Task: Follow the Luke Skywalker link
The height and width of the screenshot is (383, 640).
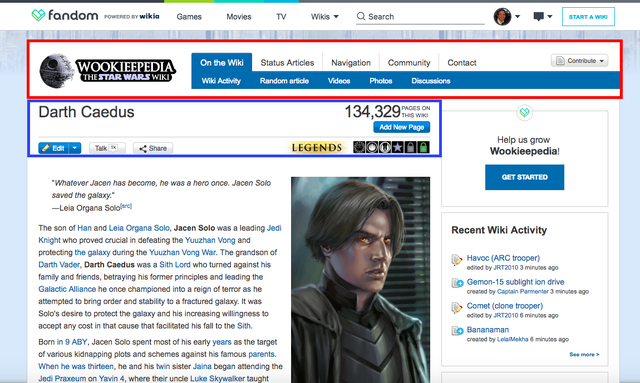Action: pyautogui.click(x=218, y=379)
